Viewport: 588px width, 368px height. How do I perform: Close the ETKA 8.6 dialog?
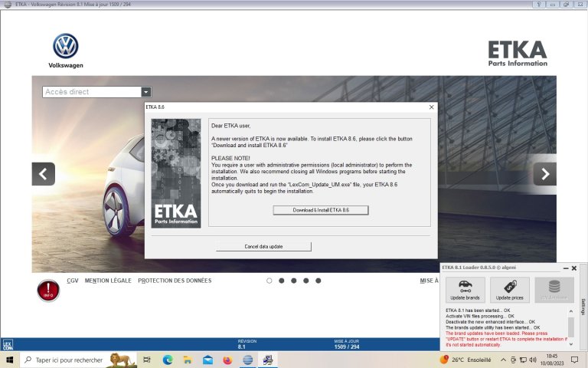[x=431, y=107]
